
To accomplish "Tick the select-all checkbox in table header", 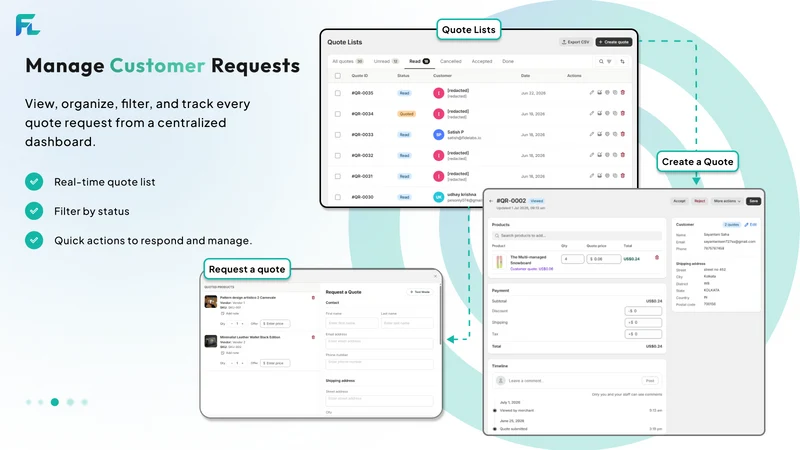I will tap(338, 76).
